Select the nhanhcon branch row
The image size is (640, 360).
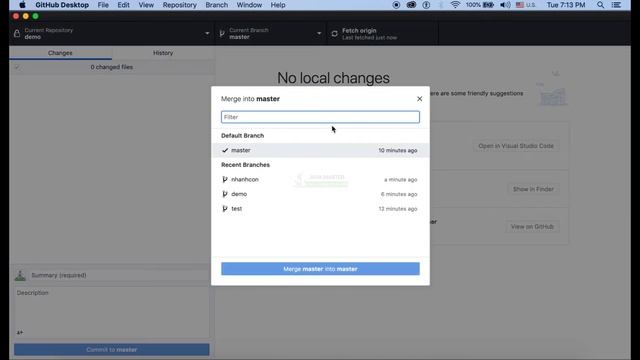click(x=320, y=180)
